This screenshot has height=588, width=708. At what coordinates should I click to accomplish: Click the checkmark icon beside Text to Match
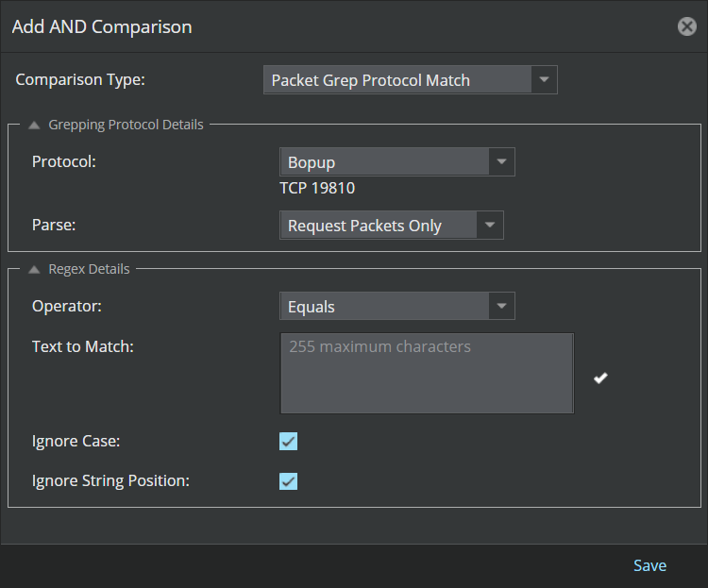(x=600, y=378)
